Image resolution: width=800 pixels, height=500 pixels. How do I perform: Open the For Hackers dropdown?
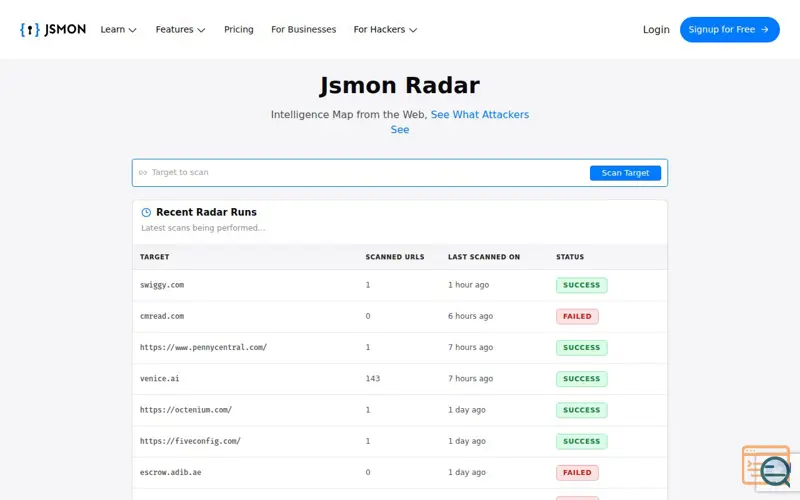[x=385, y=30]
